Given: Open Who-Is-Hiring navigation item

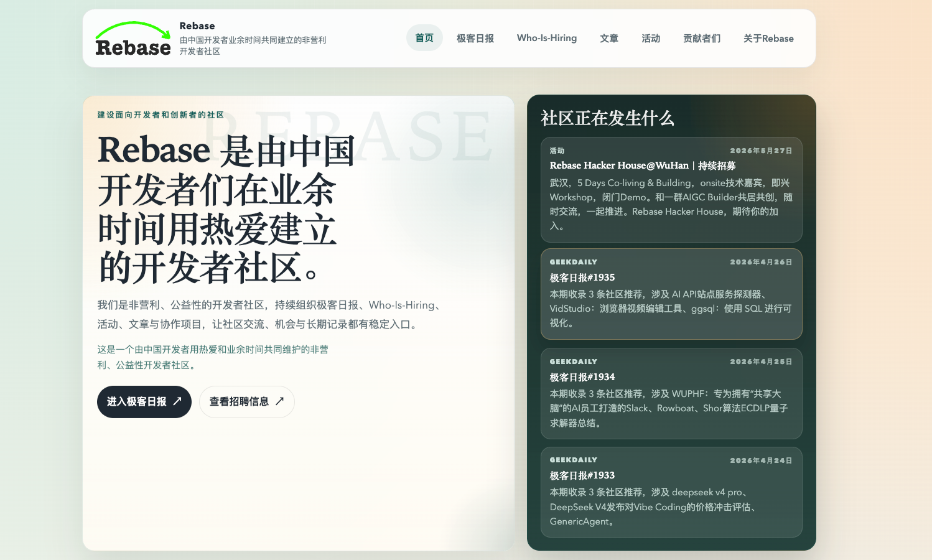Looking at the screenshot, I should [x=547, y=38].
